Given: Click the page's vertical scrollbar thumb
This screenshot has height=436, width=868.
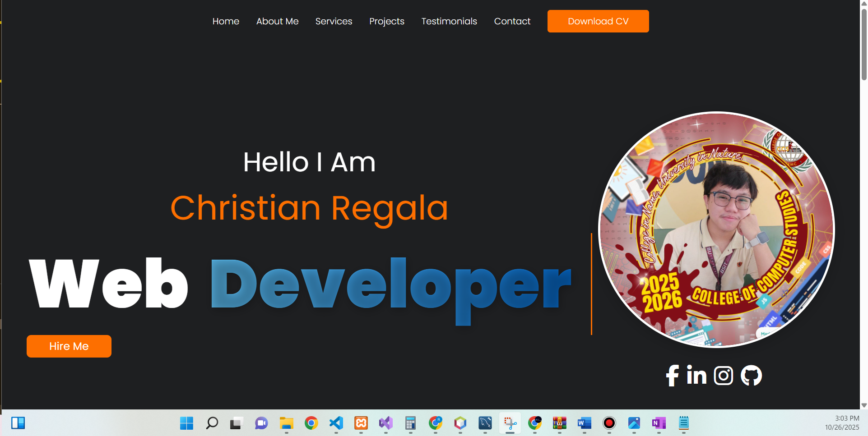Looking at the screenshot, I should (x=864, y=44).
